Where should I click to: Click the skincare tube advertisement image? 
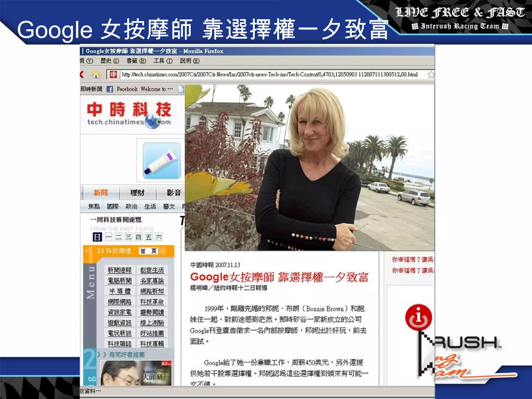[162, 161]
